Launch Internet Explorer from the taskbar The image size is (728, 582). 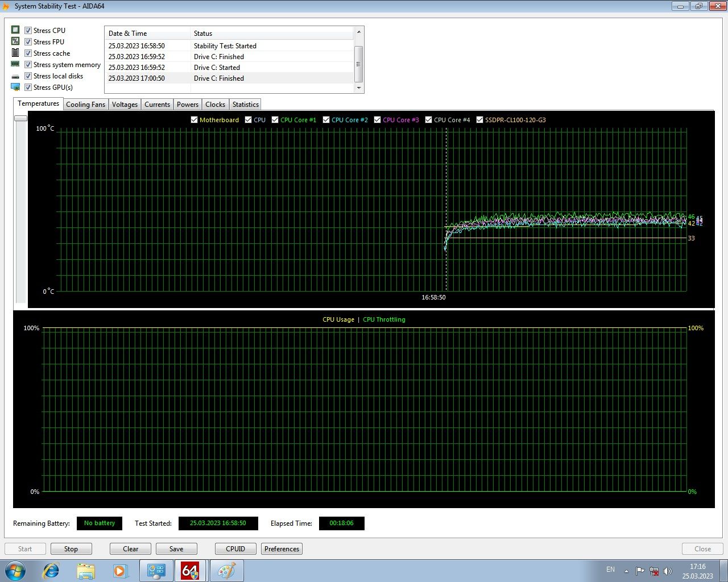[51, 571]
